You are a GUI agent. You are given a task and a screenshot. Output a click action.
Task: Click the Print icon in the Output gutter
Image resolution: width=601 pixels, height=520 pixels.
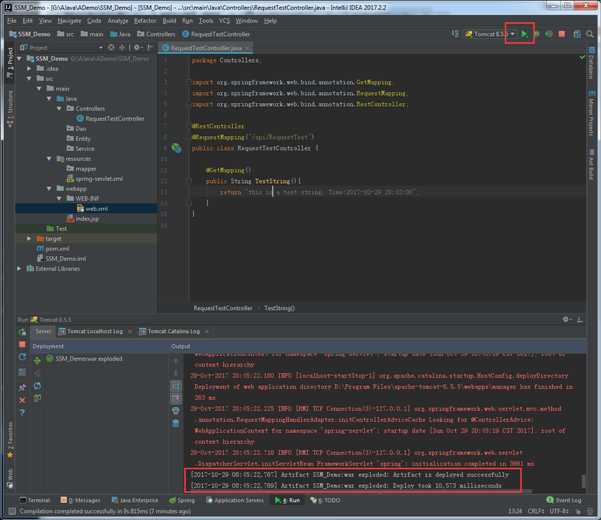176,410
